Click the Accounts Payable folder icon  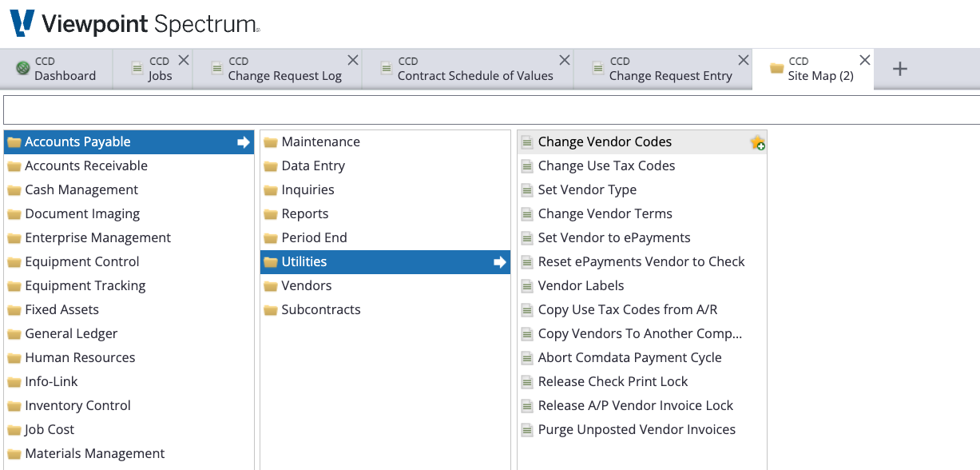[x=14, y=142]
